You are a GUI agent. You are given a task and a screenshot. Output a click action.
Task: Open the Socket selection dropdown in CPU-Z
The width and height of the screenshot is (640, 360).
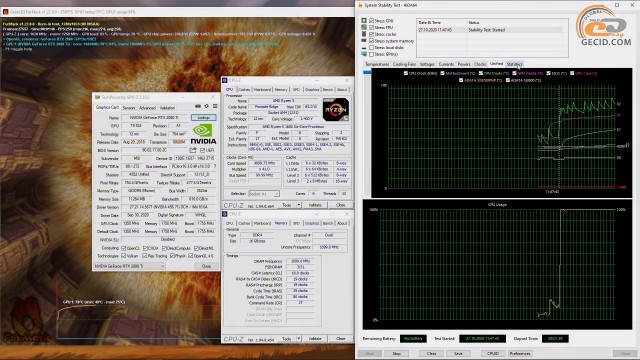coord(264,193)
